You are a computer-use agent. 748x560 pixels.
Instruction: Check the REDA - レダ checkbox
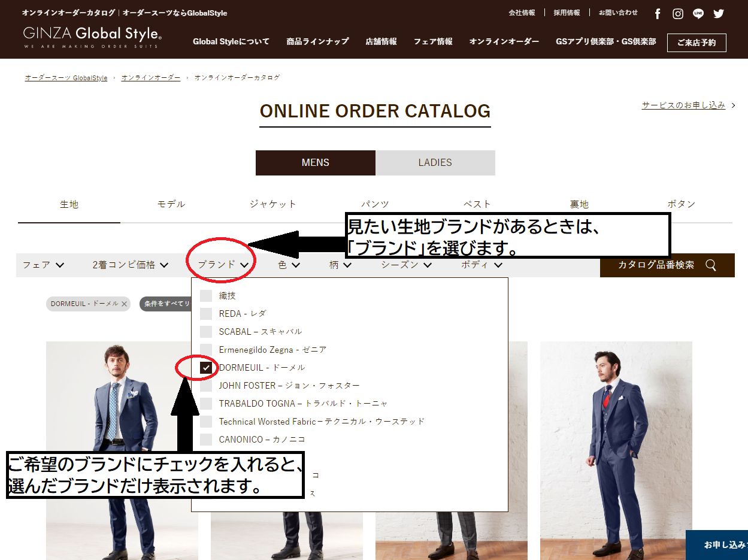[206, 314]
